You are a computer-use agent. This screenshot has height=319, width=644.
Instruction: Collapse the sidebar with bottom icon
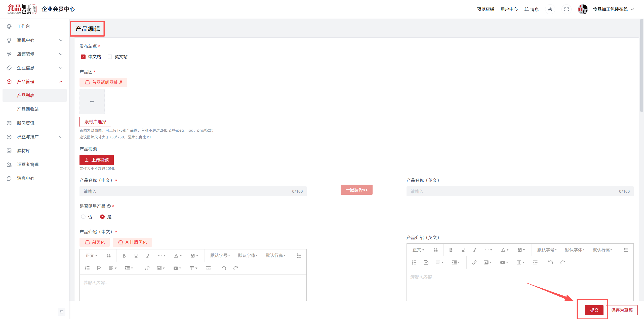pyautogui.click(x=61, y=312)
